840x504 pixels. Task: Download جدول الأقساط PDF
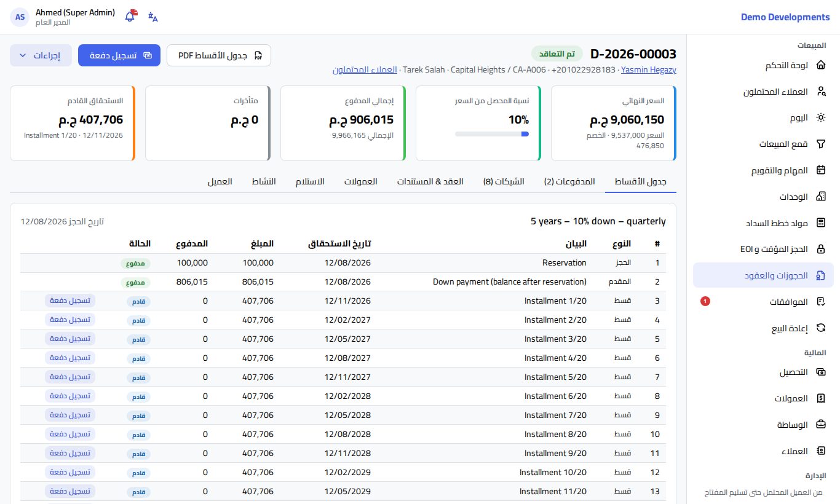click(219, 55)
